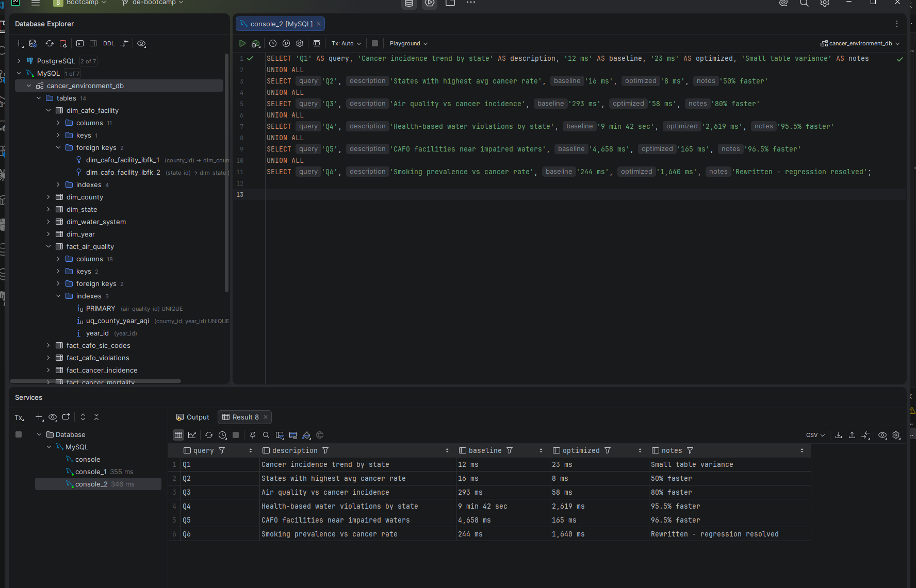Image resolution: width=916 pixels, height=588 pixels.
Task: Reload the result page icon
Action: (209, 435)
